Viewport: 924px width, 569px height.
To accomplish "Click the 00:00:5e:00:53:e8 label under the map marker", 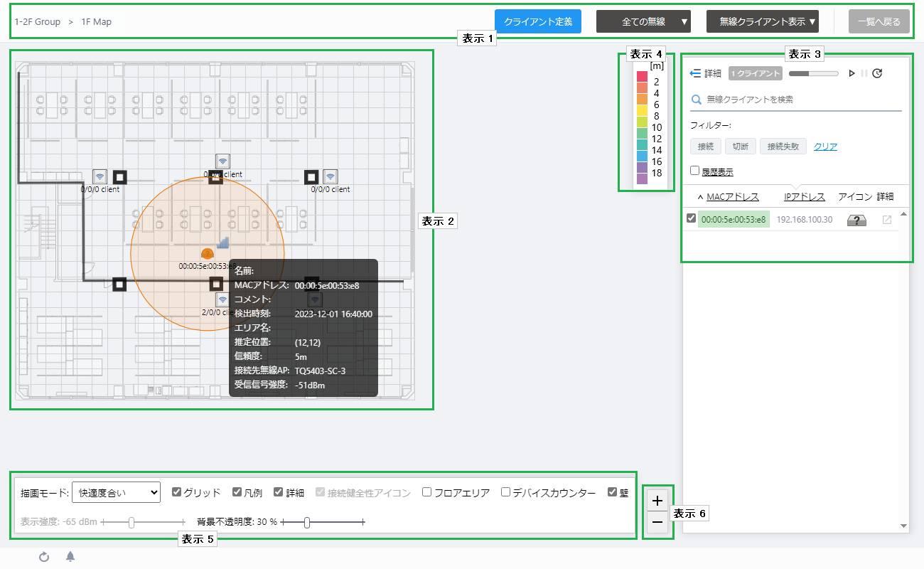I will click(208, 266).
